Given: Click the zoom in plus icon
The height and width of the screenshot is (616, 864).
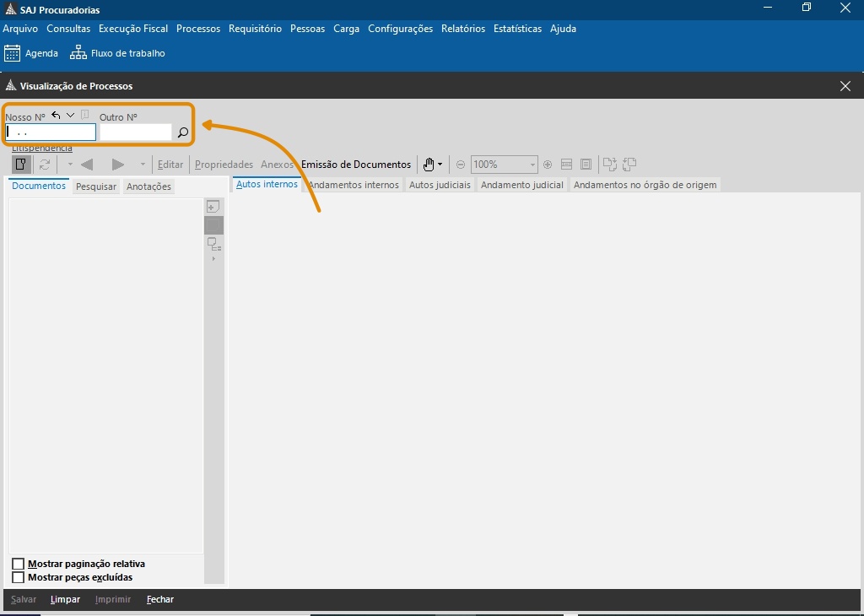Looking at the screenshot, I should pos(548,165).
